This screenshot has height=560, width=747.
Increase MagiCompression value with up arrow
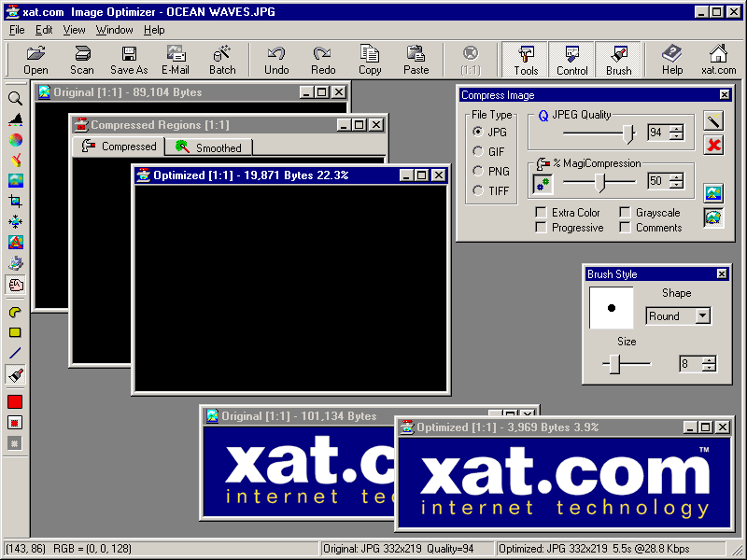(x=676, y=177)
